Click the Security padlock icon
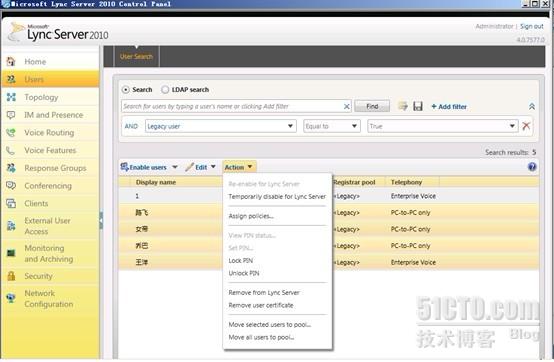This screenshot has width=554, height=362. pyautogui.click(x=11, y=276)
